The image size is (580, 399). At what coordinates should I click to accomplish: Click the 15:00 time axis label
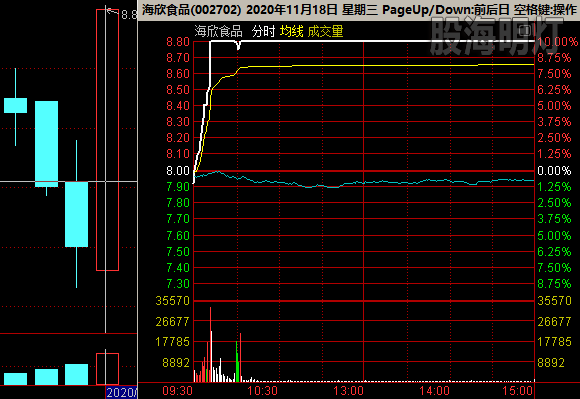tap(517, 391)
